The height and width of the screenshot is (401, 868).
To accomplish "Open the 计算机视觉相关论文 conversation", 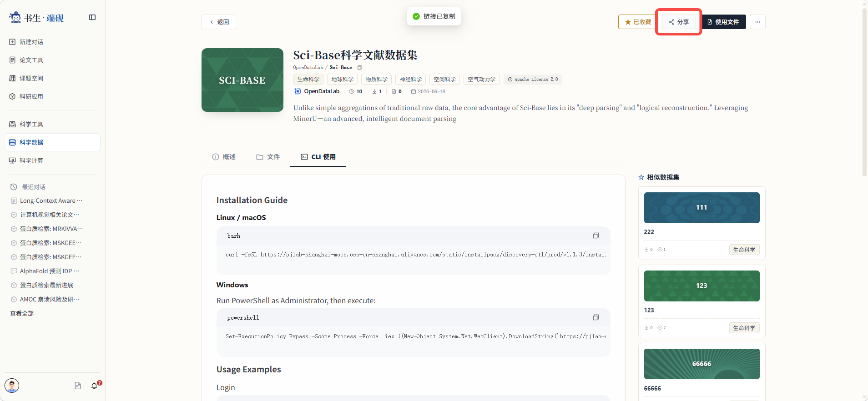I will pyautogui.click(x=49, y=215).
